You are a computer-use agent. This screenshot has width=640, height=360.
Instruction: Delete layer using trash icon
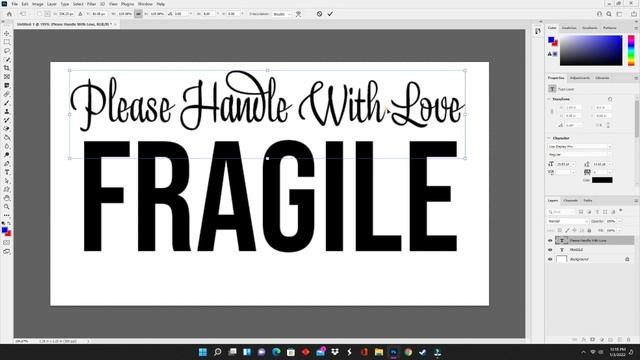(x=629, y=340)
